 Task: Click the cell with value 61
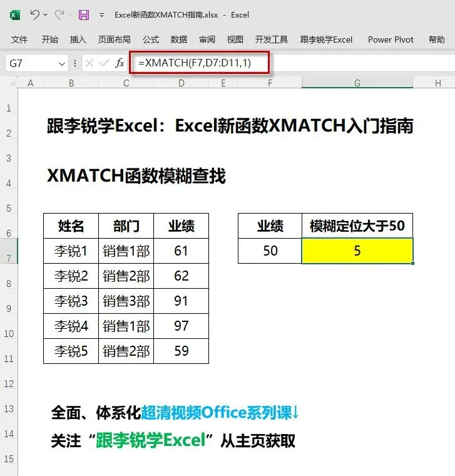[181, 251]
